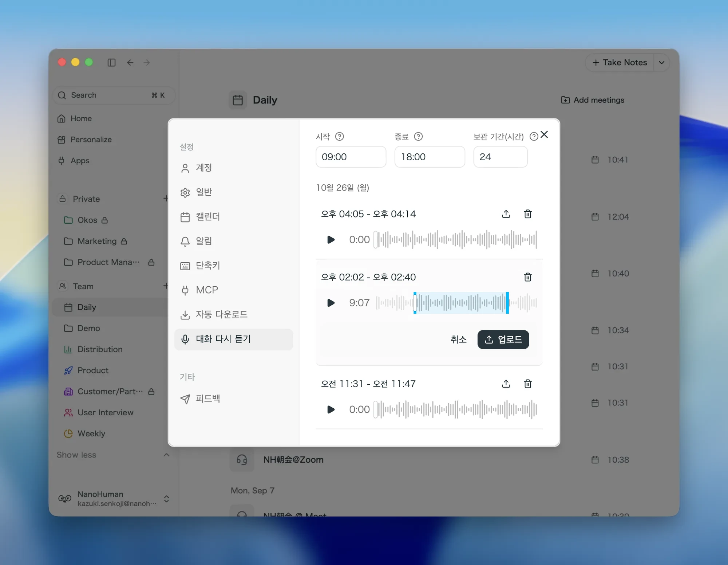Screen dimensions: 728x565
Task: Toggle the sidebar panel icon
Action: click(111, 63)
